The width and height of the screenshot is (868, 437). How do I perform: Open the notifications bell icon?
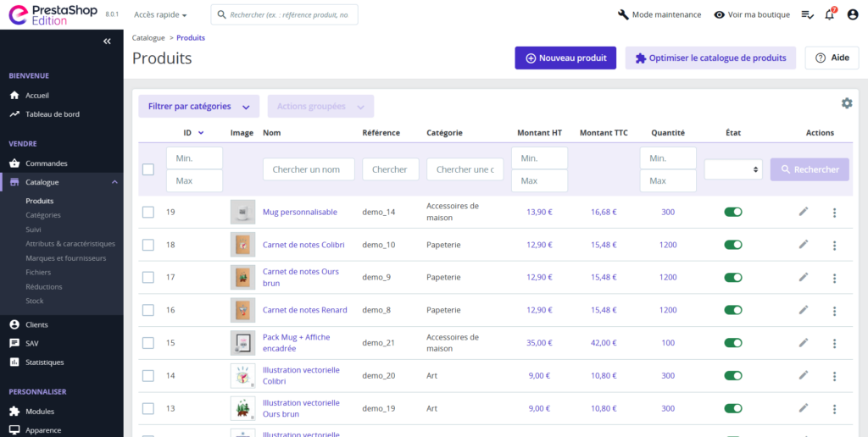[829, 14]
